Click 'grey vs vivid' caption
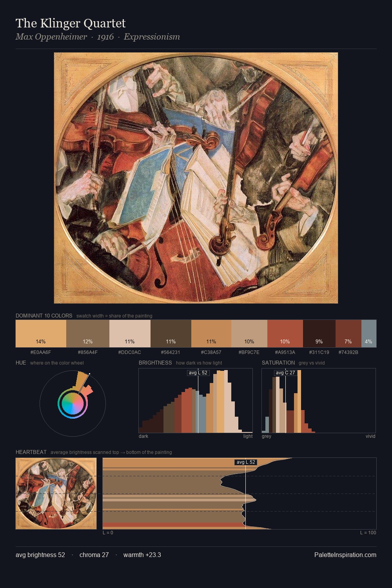The height and width of the screenshot is (588, 392). click(312, 363)
